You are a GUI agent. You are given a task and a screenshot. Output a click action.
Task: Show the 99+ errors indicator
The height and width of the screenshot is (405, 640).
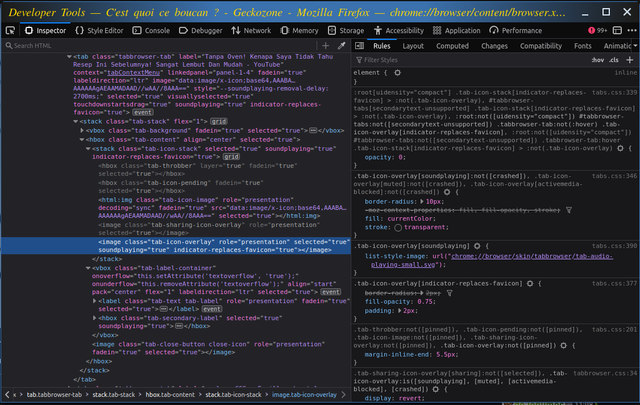(598, 31)
